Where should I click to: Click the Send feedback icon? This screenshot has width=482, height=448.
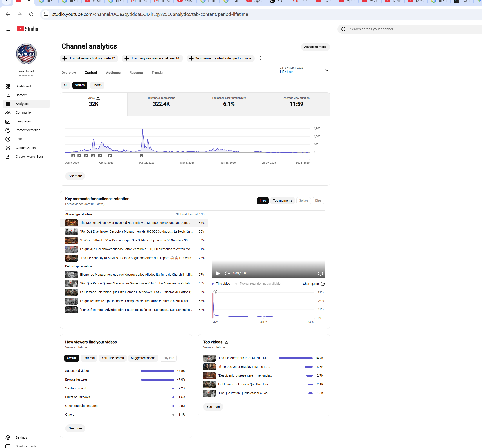8,446
